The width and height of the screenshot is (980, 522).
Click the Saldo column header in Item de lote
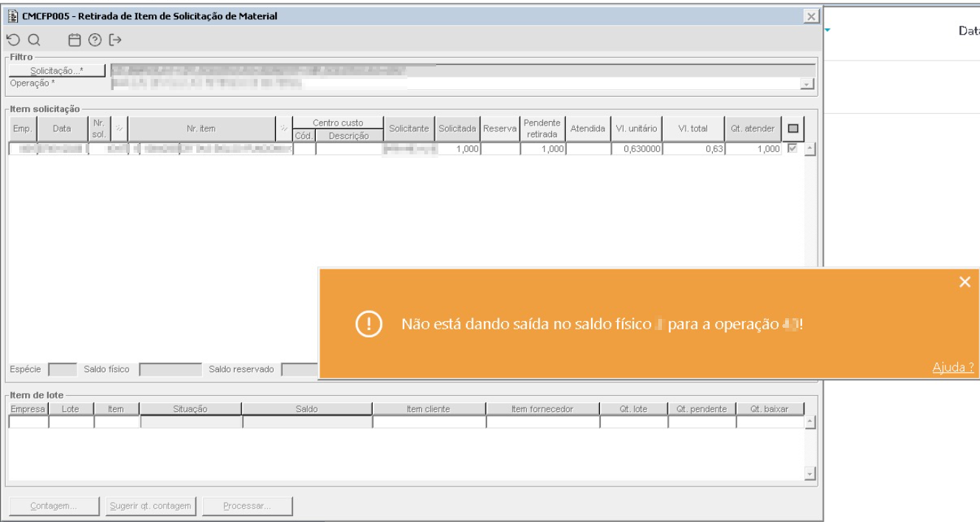(x=307, y=408)
